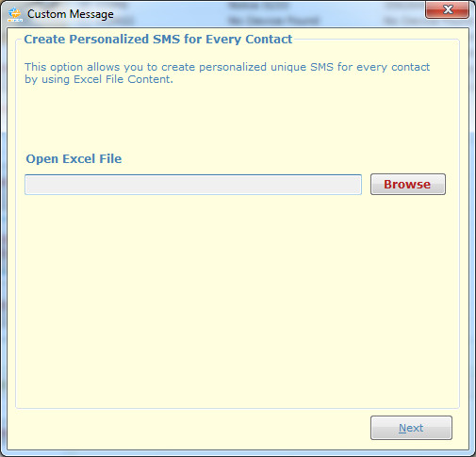Click the Create Personalized SMS heading
This screenshot has height=457, width=476.
(158, 40)
